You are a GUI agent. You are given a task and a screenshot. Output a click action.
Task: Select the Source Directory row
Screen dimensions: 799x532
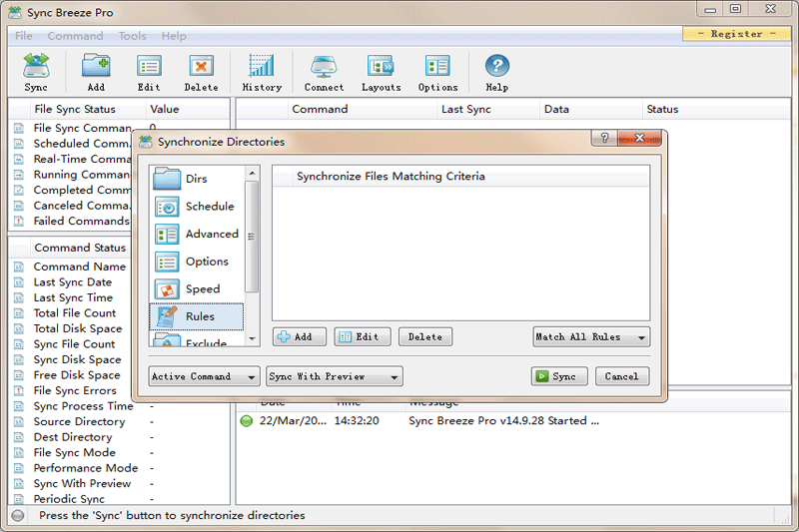[x=120, y=421]
